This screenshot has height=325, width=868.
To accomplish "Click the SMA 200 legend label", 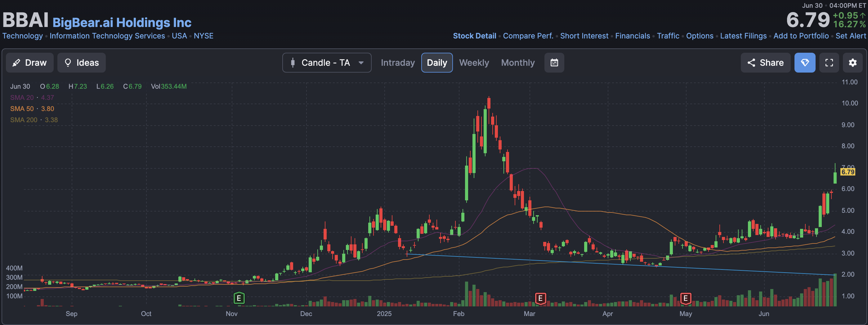I will (24, 120).
